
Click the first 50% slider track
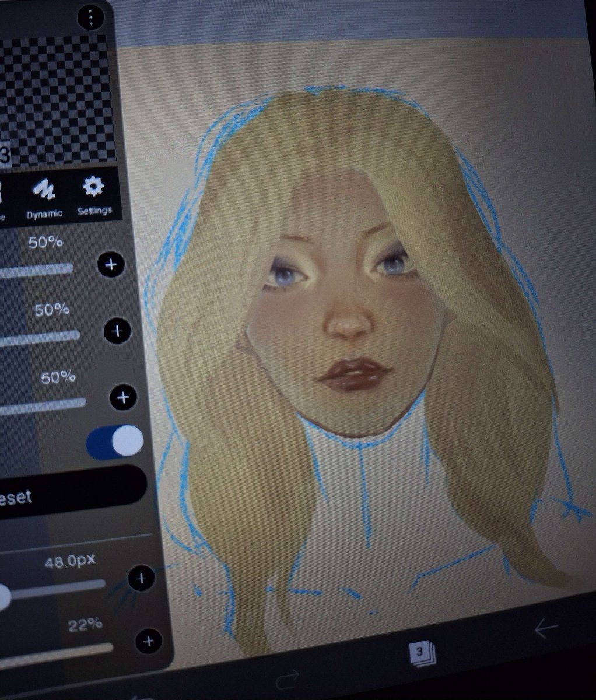click(x=37, y=270)
